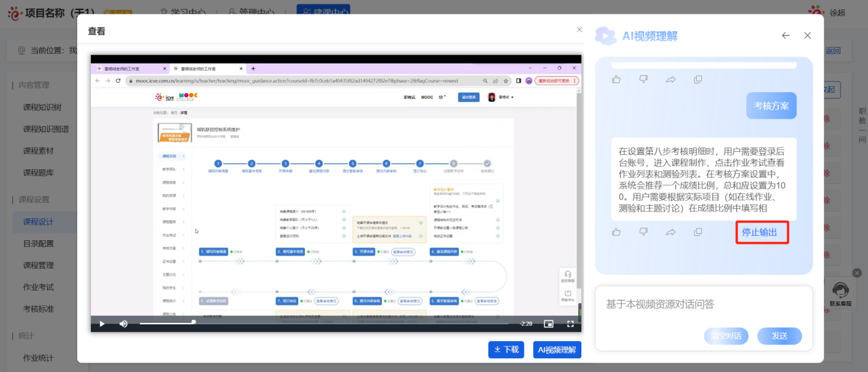
Task: Copy the latest AI reply text
Action: tap(698, 232)
